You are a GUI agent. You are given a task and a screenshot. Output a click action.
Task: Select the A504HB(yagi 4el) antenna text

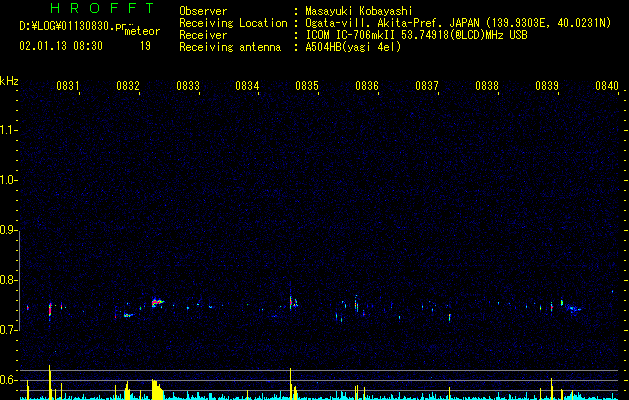point(353,47)
